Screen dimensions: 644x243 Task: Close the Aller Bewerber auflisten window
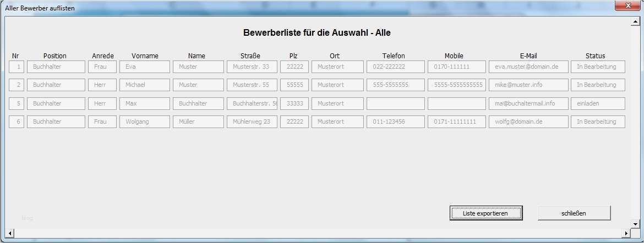(627, 5)
